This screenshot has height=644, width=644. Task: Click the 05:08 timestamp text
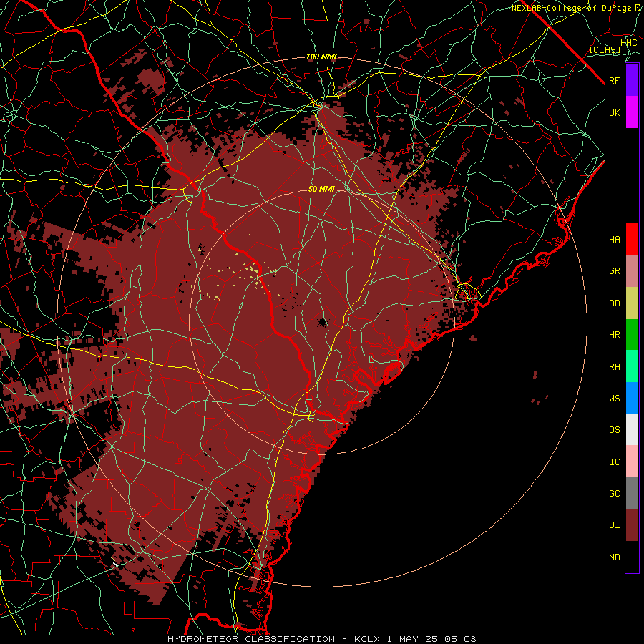point(460,639)
